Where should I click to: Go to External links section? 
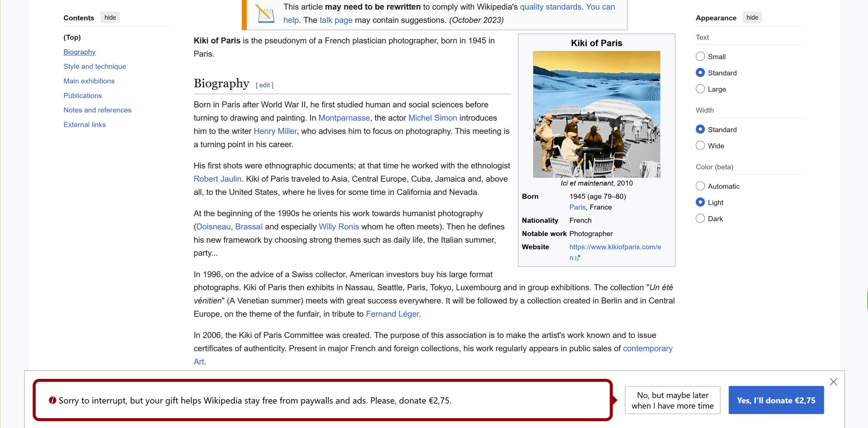[x=85, y=125]
